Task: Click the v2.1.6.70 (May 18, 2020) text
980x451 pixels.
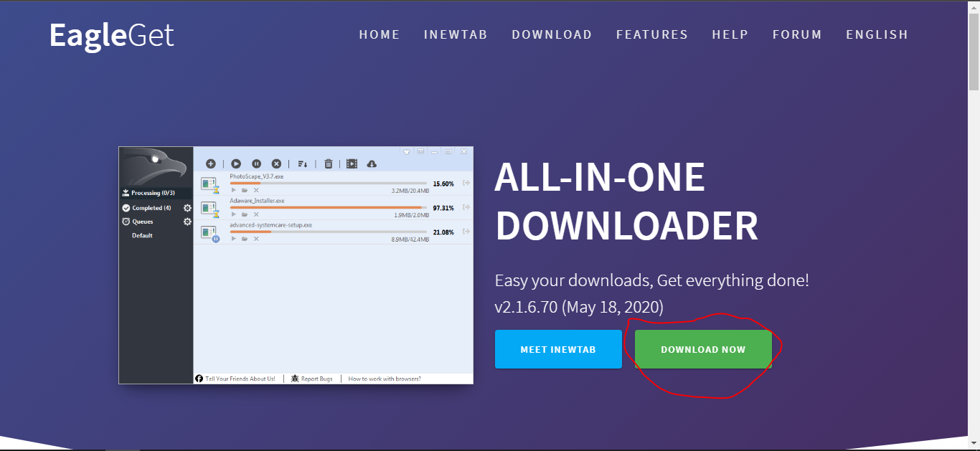Action: tap(579, 307)
